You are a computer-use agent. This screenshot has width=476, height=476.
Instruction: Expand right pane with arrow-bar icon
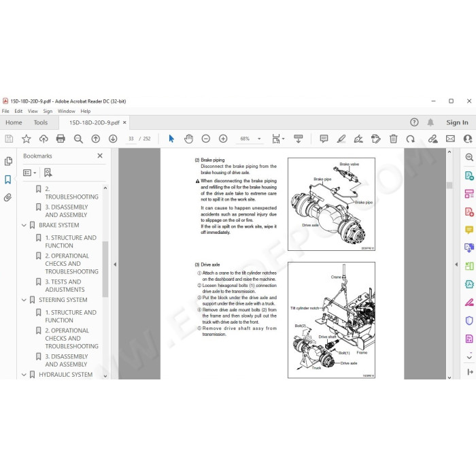coord(470,372)
